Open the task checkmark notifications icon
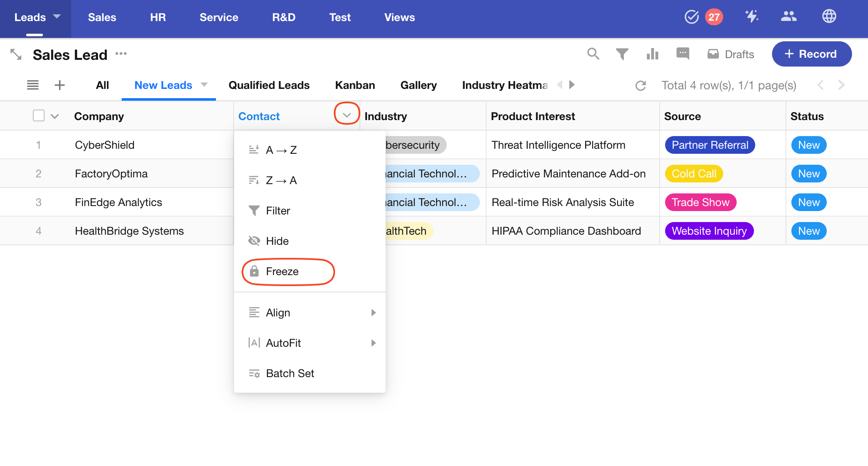 click(692, 17)
